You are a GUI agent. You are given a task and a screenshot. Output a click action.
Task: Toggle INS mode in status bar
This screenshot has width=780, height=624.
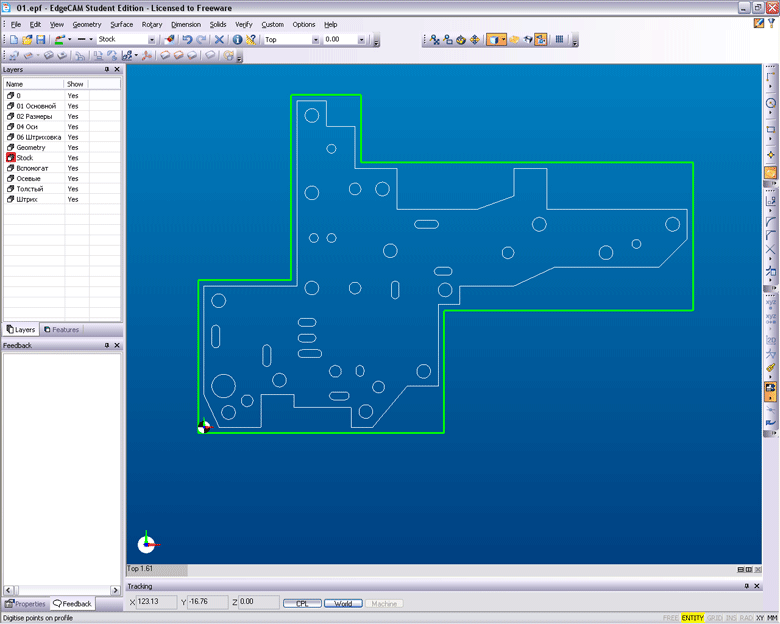click(x=731, y=618)
